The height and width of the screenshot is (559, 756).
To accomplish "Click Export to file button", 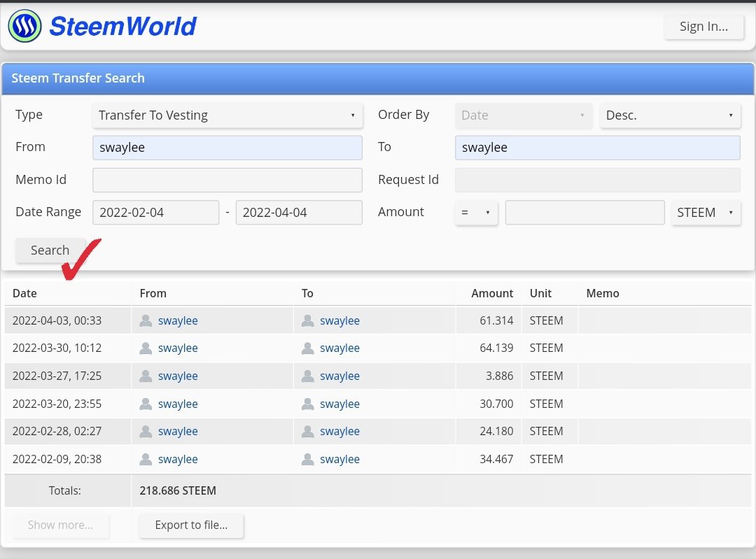I will (191, 525).
